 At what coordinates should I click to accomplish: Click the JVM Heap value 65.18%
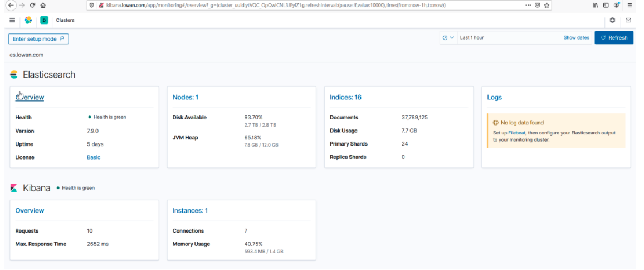point(252,137)
